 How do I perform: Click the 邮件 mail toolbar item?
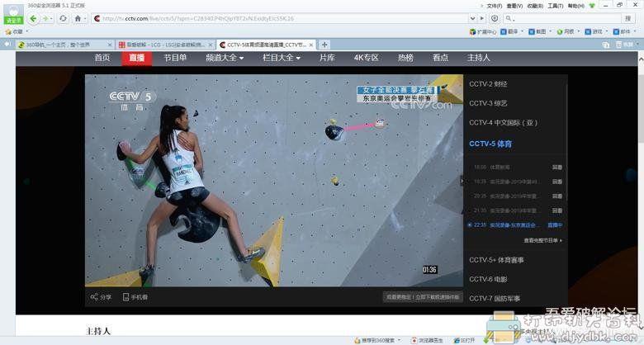(622, 31)
